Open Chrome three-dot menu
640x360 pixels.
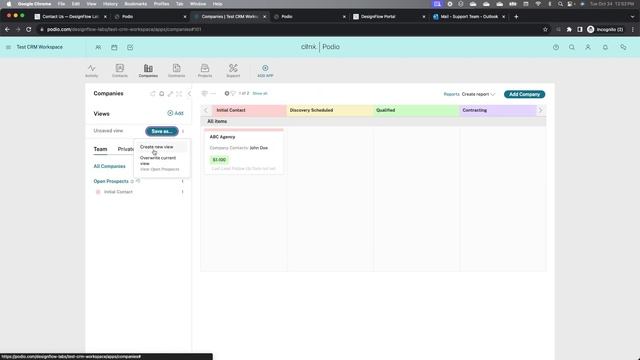pos(633,29)
